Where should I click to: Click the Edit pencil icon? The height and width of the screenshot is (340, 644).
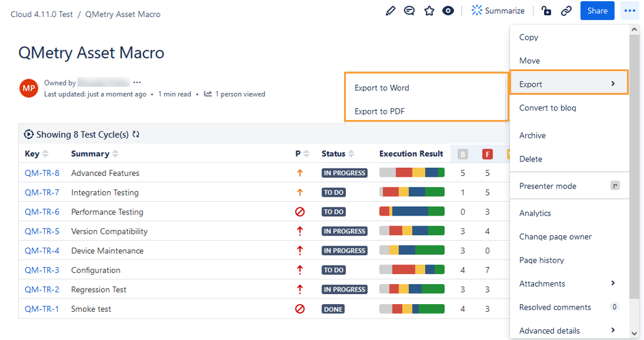point(390,11)
